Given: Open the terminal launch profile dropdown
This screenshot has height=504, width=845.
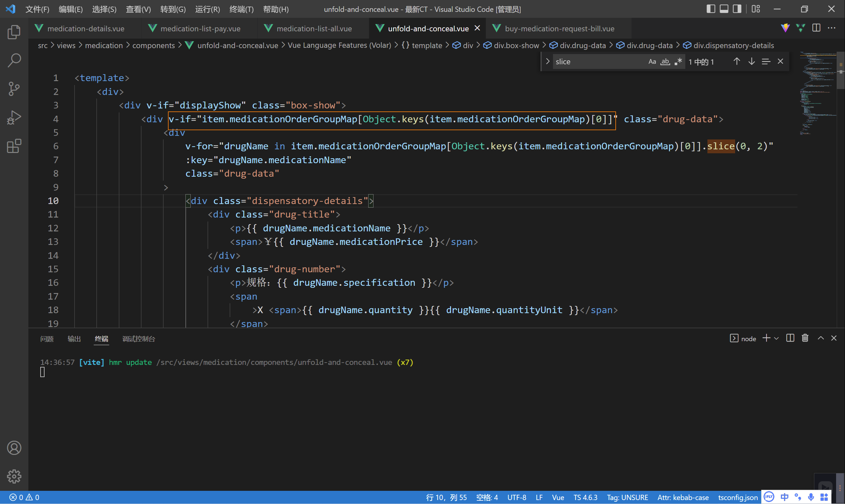Looking at the screenshot, I should click(777, 338).
